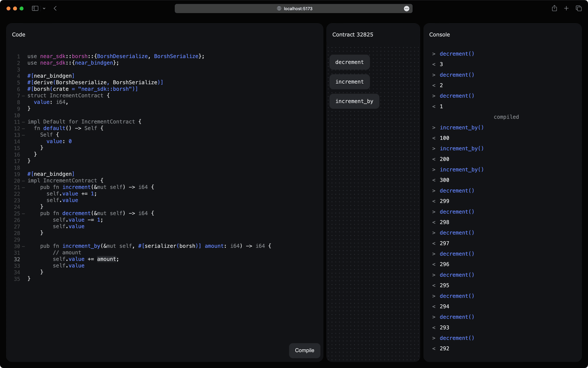Show the tab overview icon

579,8
